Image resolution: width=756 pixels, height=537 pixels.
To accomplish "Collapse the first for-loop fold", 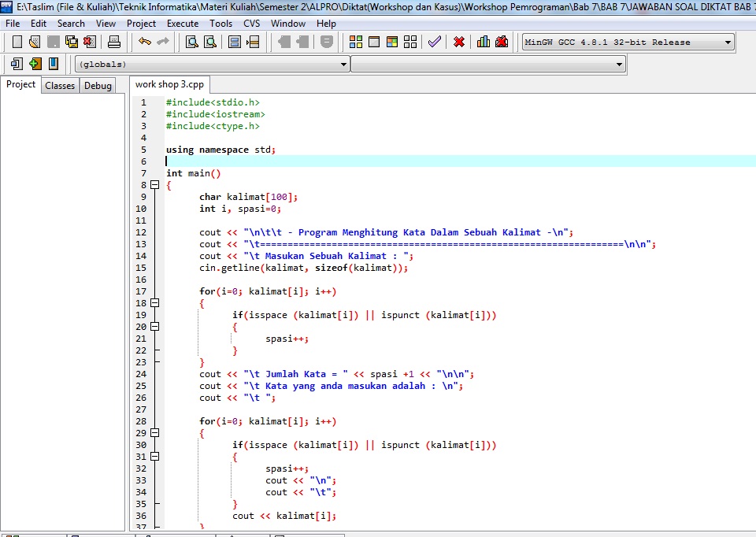I will point(154,302).
